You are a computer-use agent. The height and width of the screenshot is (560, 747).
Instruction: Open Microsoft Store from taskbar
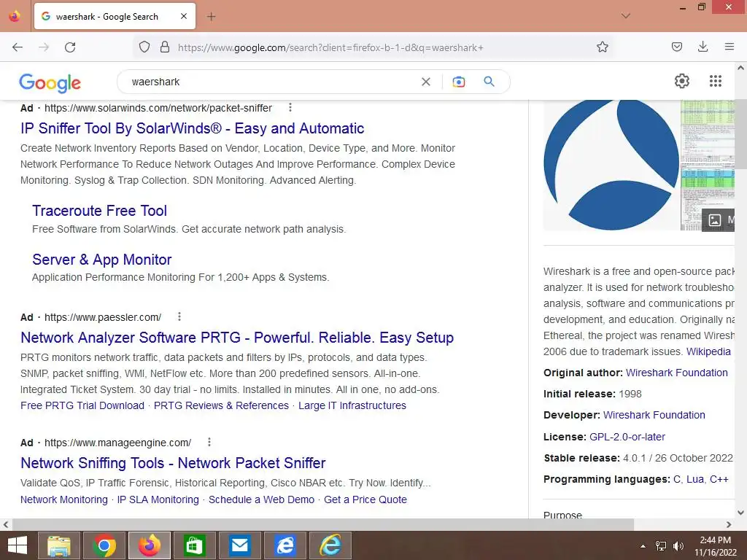(x=194, y=545)
